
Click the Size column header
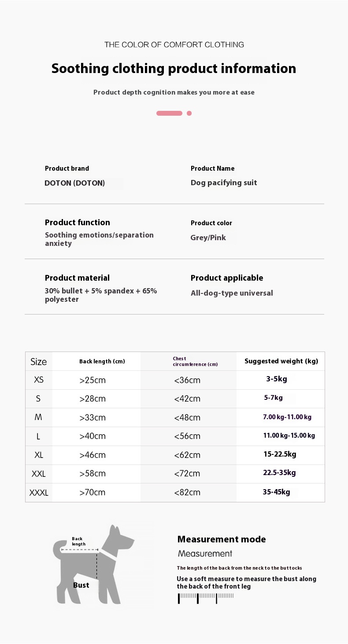(x=38, y=362)
